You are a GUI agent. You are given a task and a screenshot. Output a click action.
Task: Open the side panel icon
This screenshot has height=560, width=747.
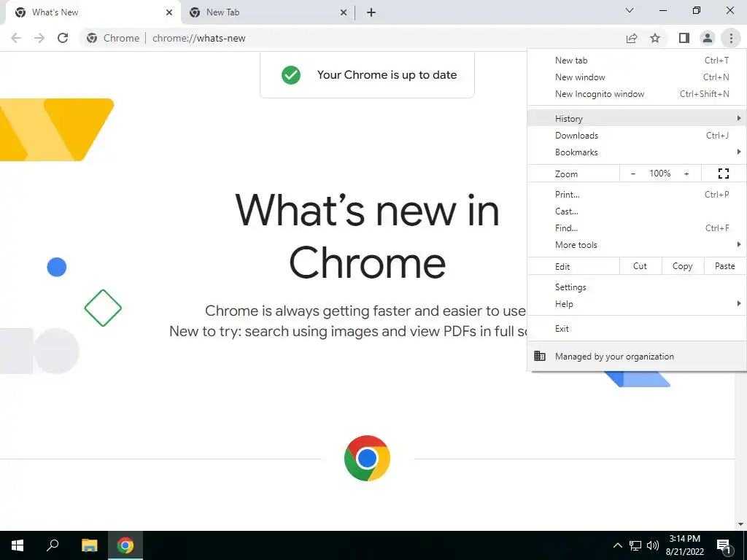pos(684,38)
